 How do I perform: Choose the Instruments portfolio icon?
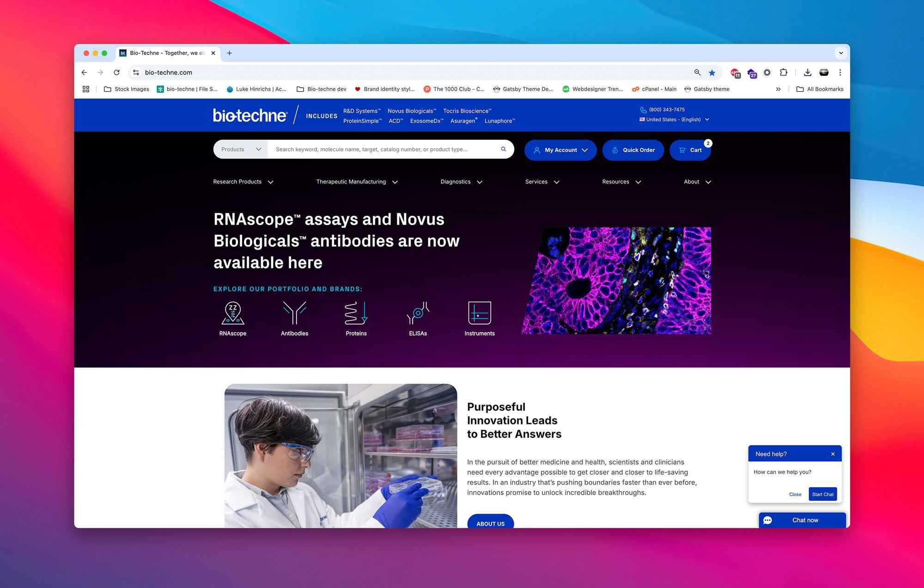coord(480,313)
